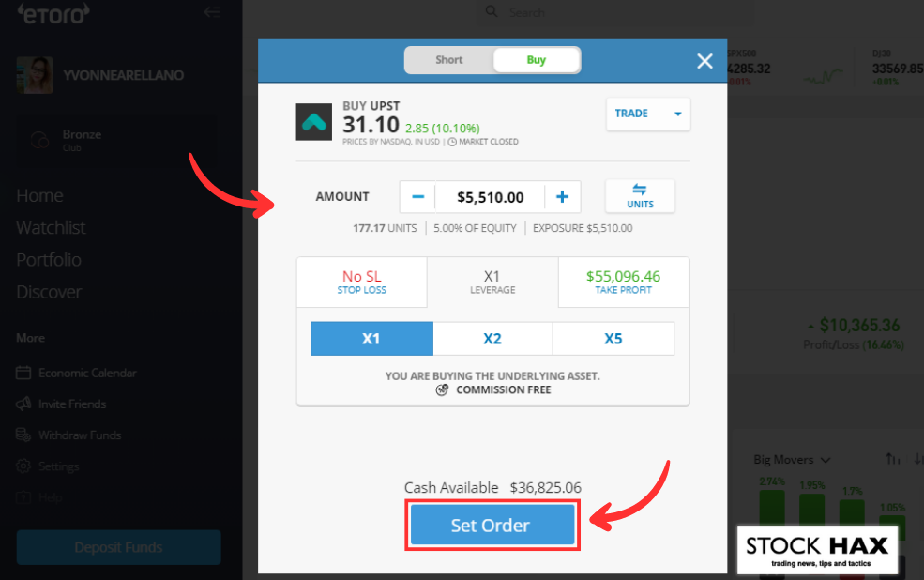Open the Take Profit tab

(x=624, y=282)
